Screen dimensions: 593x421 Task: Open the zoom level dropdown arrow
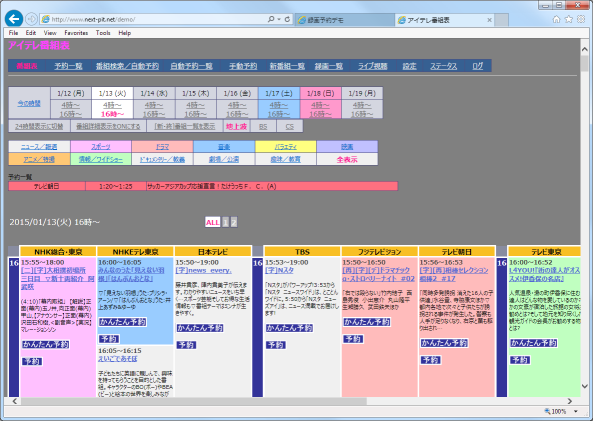click(x=576, y=412)
